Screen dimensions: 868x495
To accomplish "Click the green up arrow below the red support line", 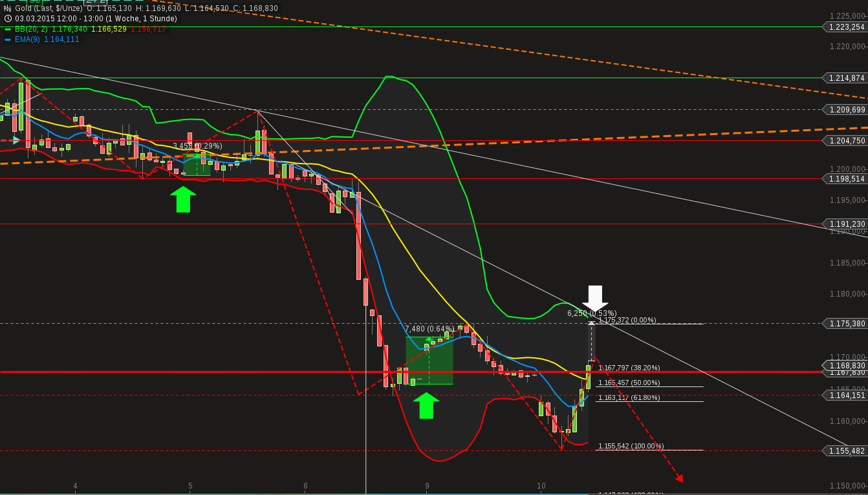I will point(184,200).
